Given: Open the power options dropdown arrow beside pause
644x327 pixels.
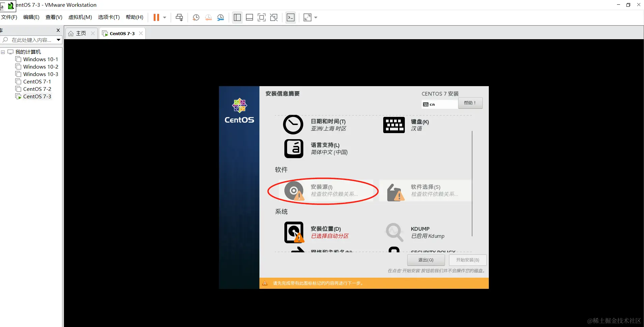Looking at the screenshot, I should pyautogui.click(x=165, y=18).
